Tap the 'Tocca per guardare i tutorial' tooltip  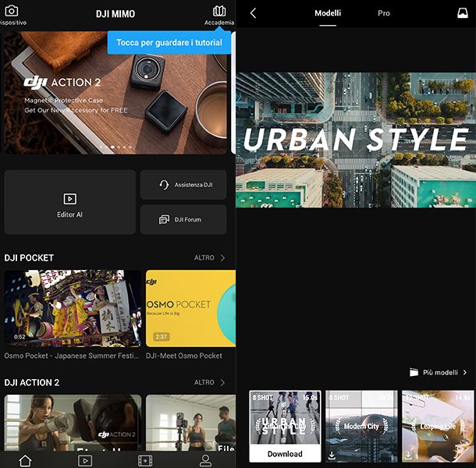point(169,43)
